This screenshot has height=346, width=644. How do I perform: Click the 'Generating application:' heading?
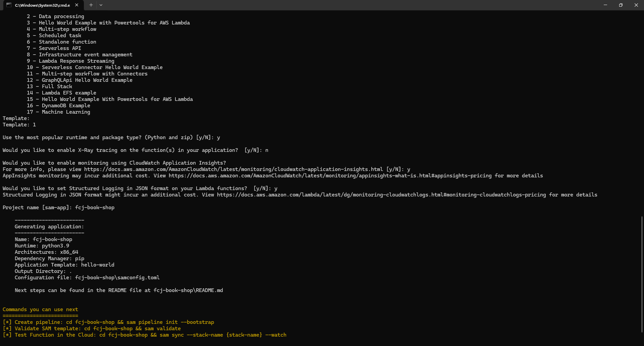coord(49,227)
